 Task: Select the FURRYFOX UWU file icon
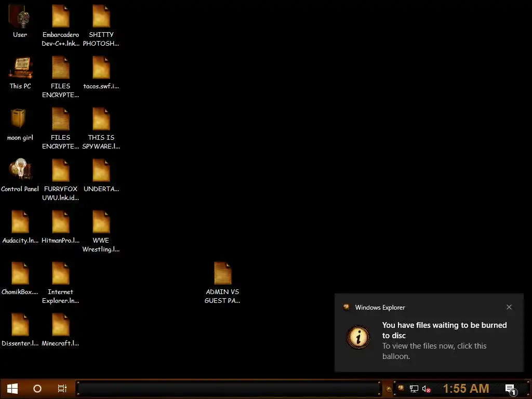60,180
